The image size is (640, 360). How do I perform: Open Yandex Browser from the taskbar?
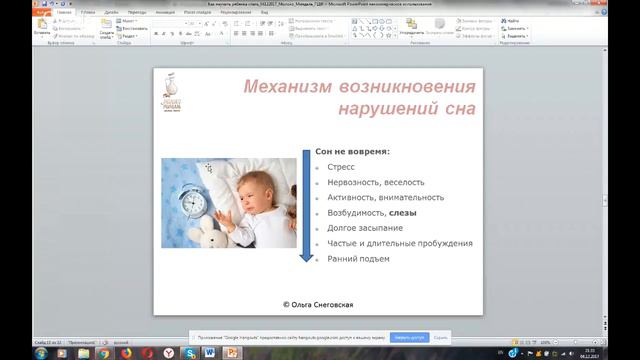point(168,353)
